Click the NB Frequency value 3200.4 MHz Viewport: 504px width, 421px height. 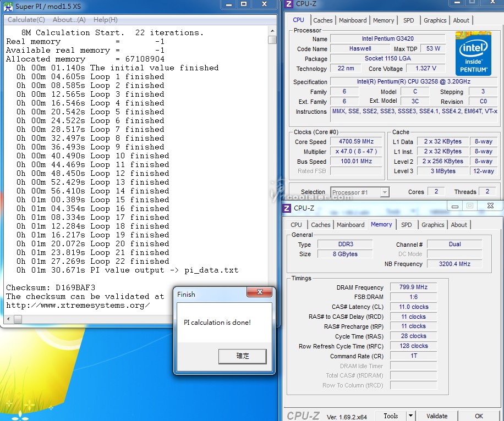tap(454, 264)
